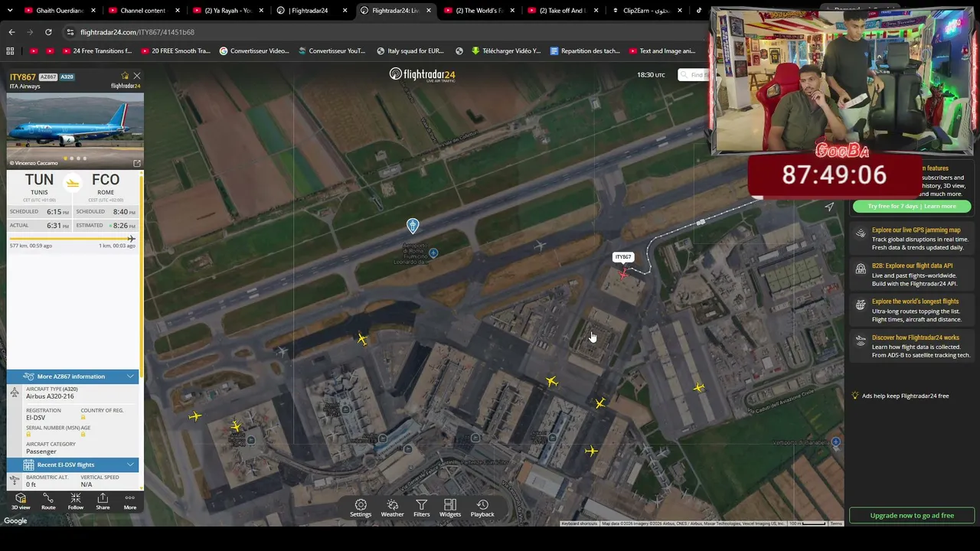The height and width of the screenshot is (551, 980).
Task: Open the Widgets menu
Action: [x=450, y=508]
